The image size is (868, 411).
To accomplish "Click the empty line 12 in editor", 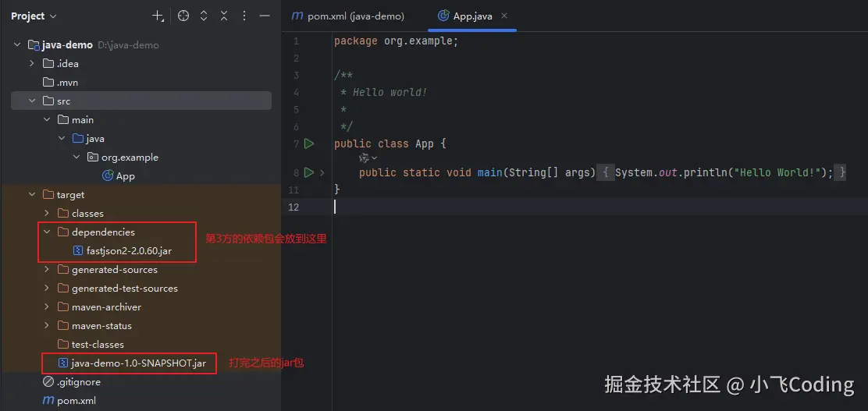I will (546, 207).
